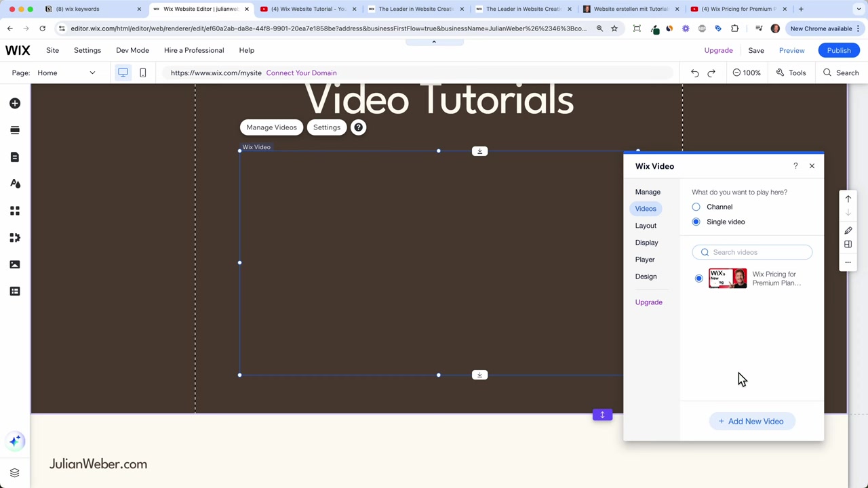
Task: Open the Media image icon in sidebar
Action: coord(15,264)
